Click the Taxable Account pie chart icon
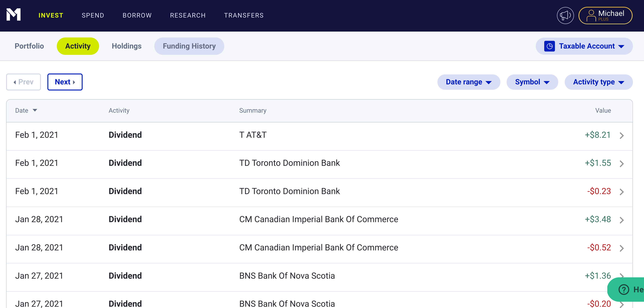This screenshot has width=644, height=308. pyautogui.click(x=549, y=46)
